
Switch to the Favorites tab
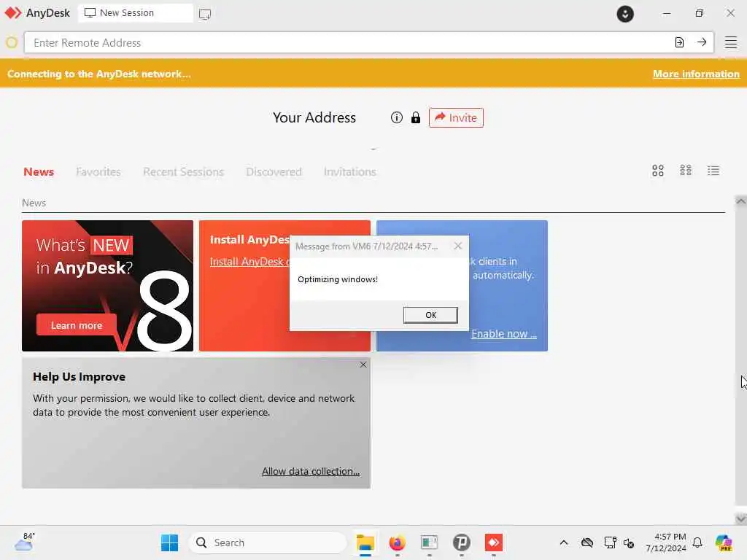click(x=98, y=172)
